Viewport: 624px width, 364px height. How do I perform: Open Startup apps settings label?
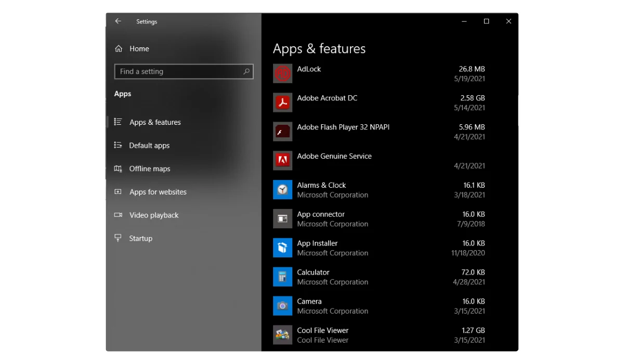point(141,238)
